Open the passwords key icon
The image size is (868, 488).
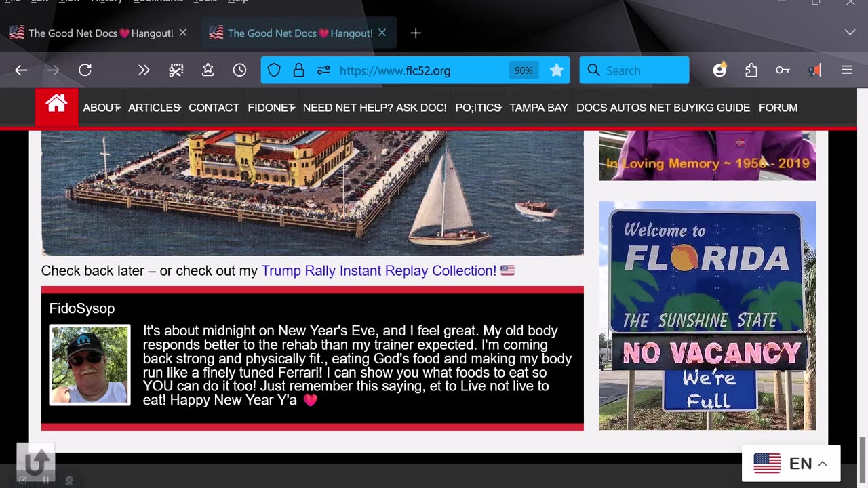click(x=783, y=70)
